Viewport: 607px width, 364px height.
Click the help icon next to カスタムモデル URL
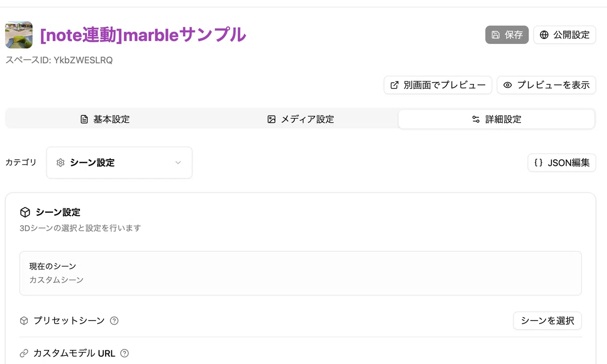124,353
